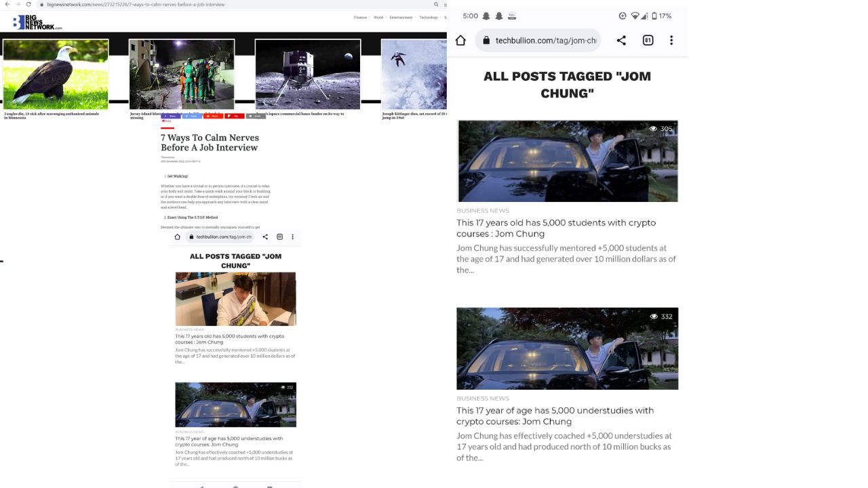Open 'This 17 year of age' headline in right phone
The height and width of the screenshot is (488, 868).
555,416
